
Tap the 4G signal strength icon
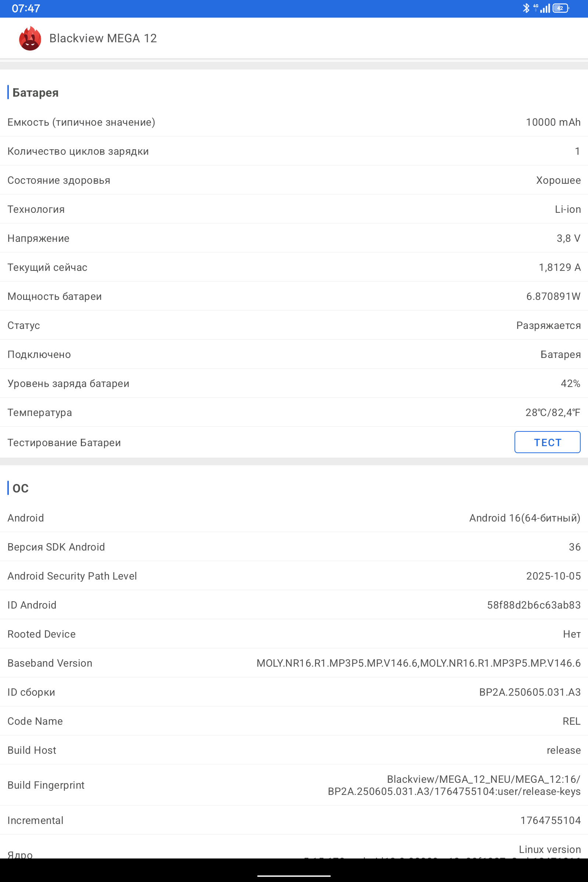tap(542, 8)
